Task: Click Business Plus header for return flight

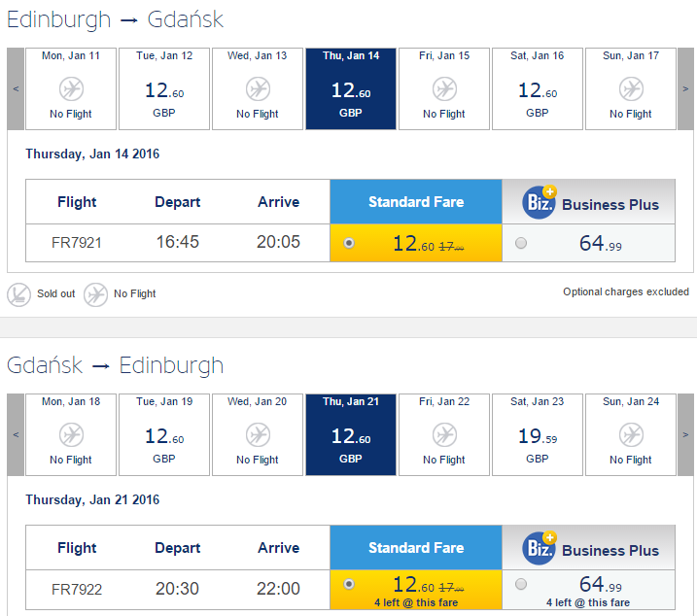Action: coord(610,550)
